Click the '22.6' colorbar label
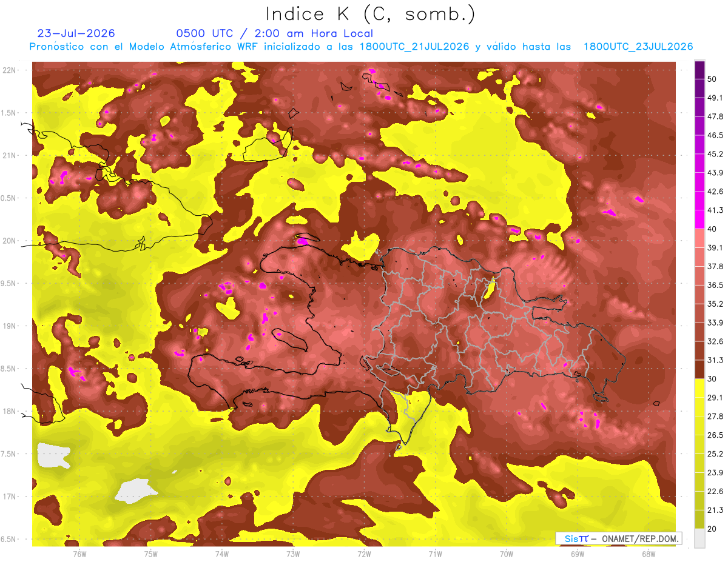This screenshot has width=728, height=562. [x=715, y=492]
